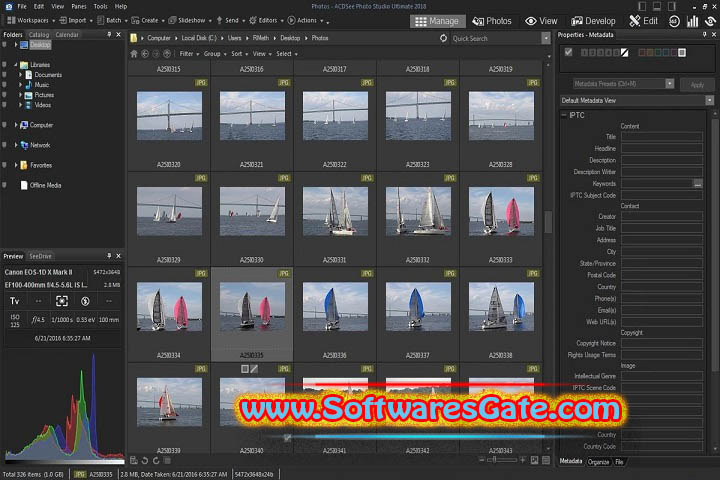
Task: Click the Up one level arrow icon
Action: click(167, 54)
